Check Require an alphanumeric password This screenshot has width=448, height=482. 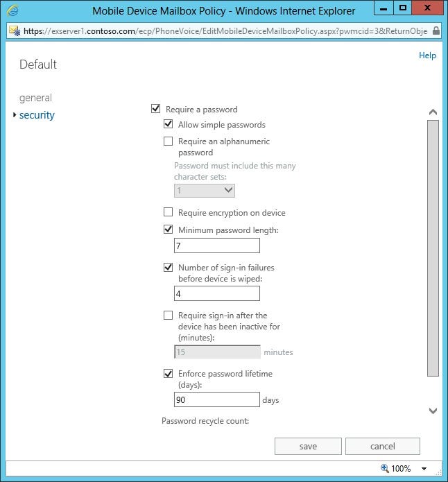tap(168, 141)
